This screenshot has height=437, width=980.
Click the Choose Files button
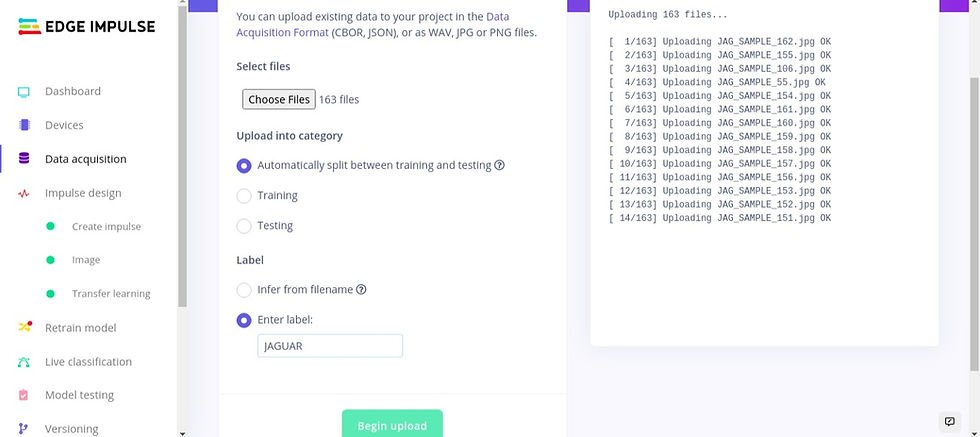coord(279,99)
